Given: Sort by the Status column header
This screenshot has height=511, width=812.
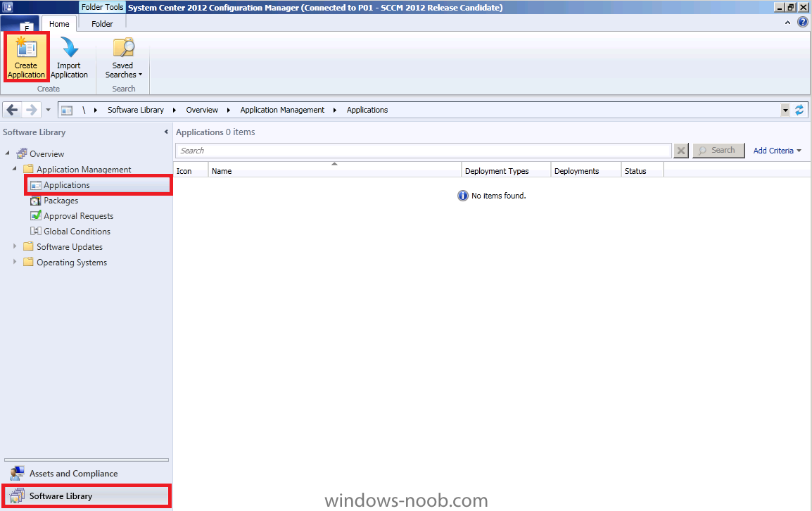Looking at the screenshot, I should click(642, 171).
